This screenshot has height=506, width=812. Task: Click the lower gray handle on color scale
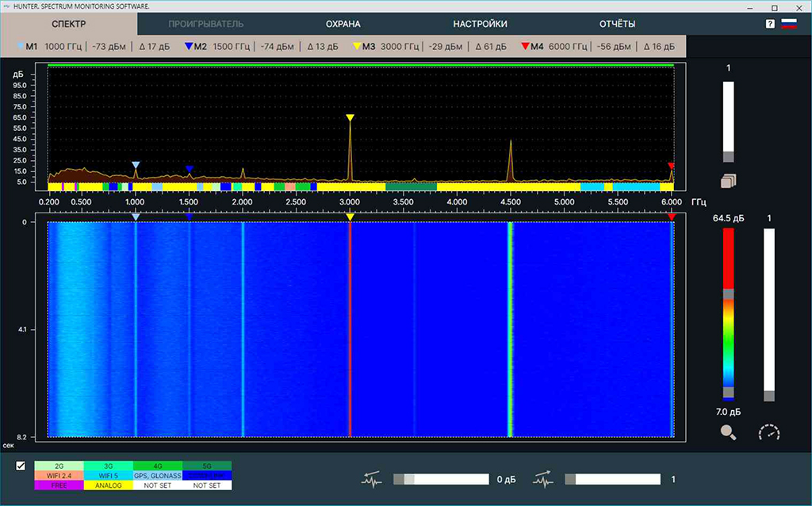coord(728,392)
